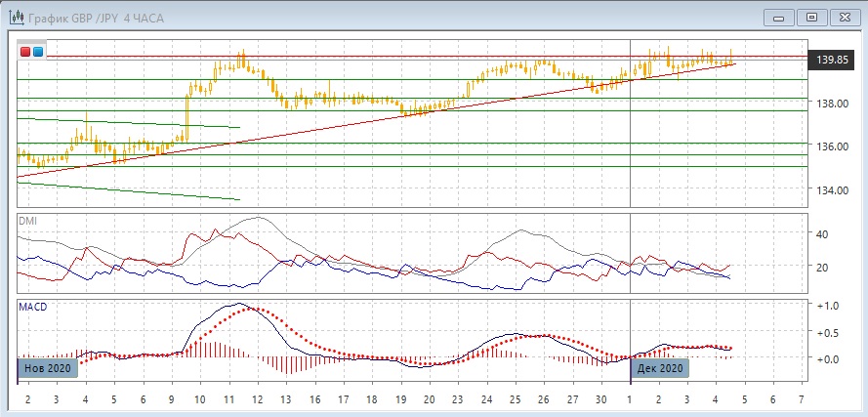Click the blue square chart button
The width and height of the screenshot is (868, 417).
pyautogui.click(x=38, y=51)
